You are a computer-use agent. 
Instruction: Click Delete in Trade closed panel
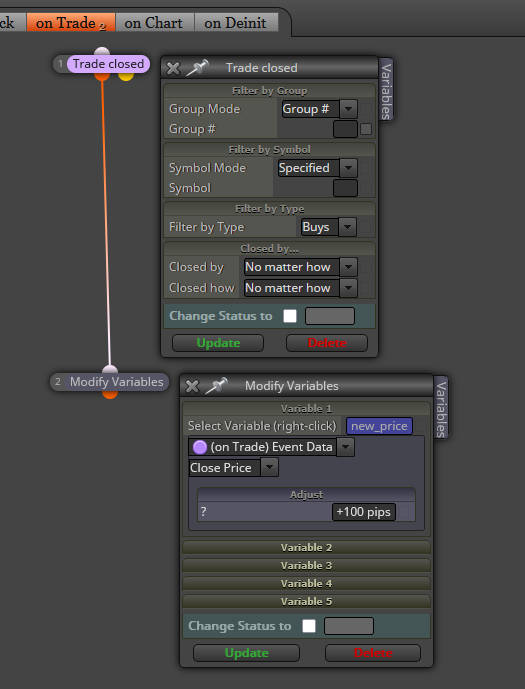coord(327,343)
